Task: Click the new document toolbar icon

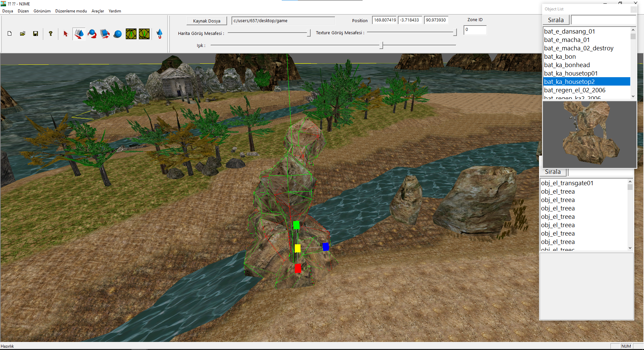Action: coord(10,34)
